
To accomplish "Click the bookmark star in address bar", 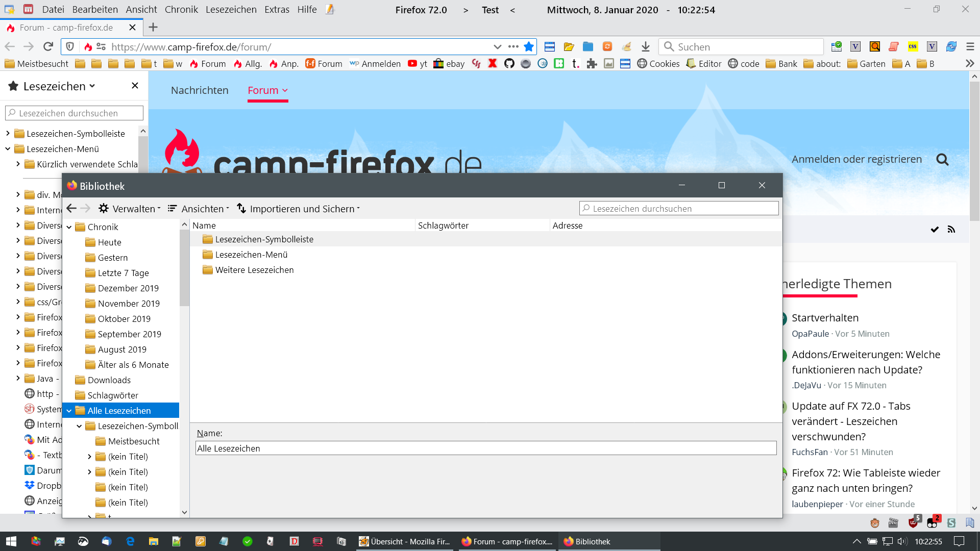I will click(529, 47).
